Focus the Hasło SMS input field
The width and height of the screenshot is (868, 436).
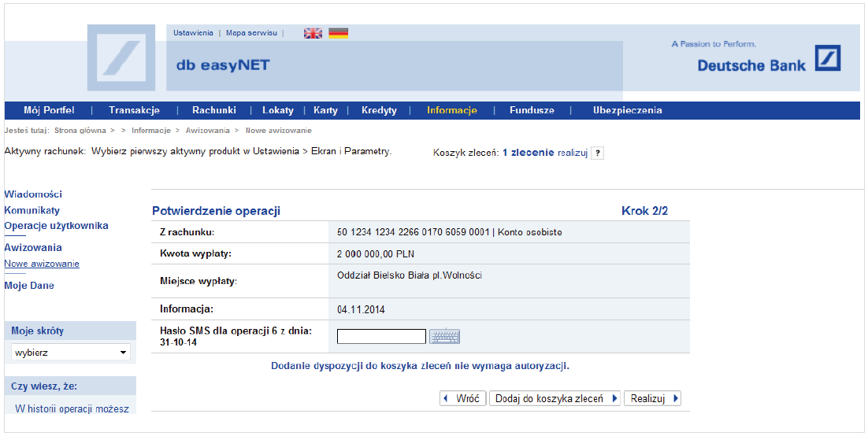click(x=381, y=336)
